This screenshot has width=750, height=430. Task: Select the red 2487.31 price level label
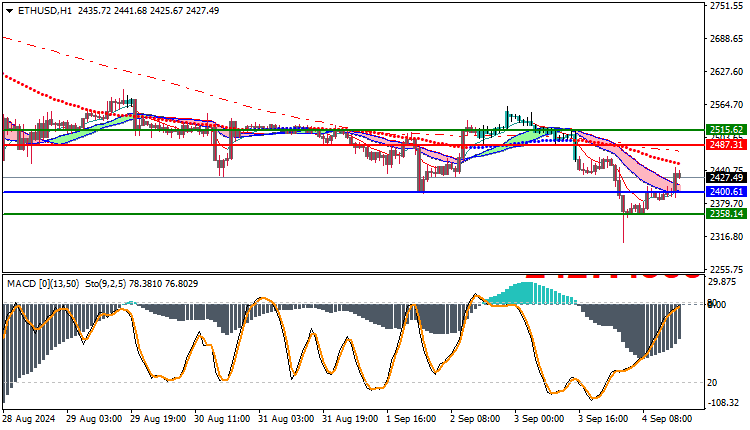tap(726, 144)
